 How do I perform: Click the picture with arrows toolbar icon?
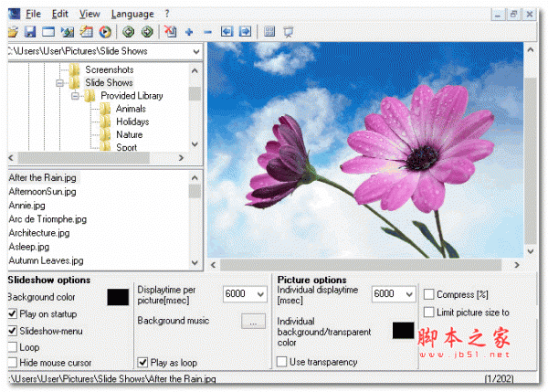68,32
